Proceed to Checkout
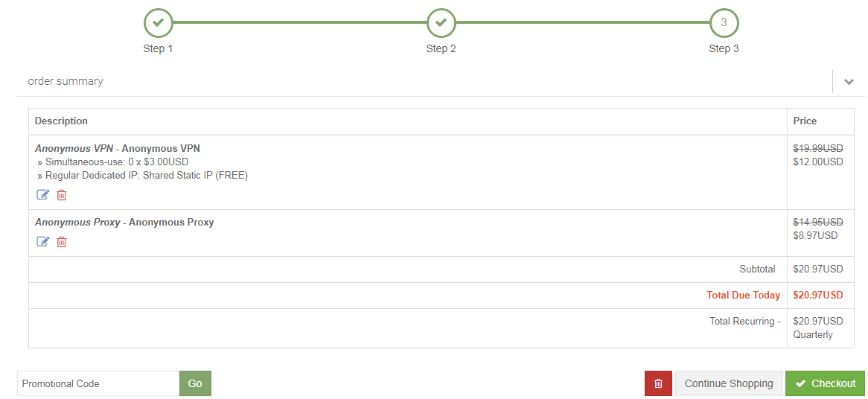Screen dimensions: 868x399 coord(825,383)
